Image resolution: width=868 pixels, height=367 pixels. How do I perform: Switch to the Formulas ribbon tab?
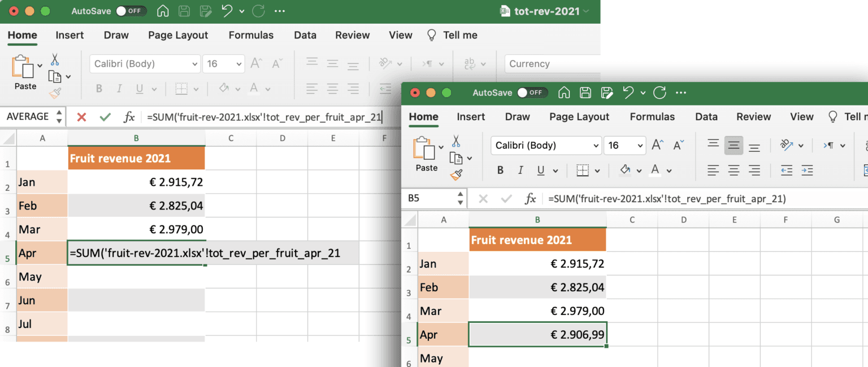click(x=652, y=117)
